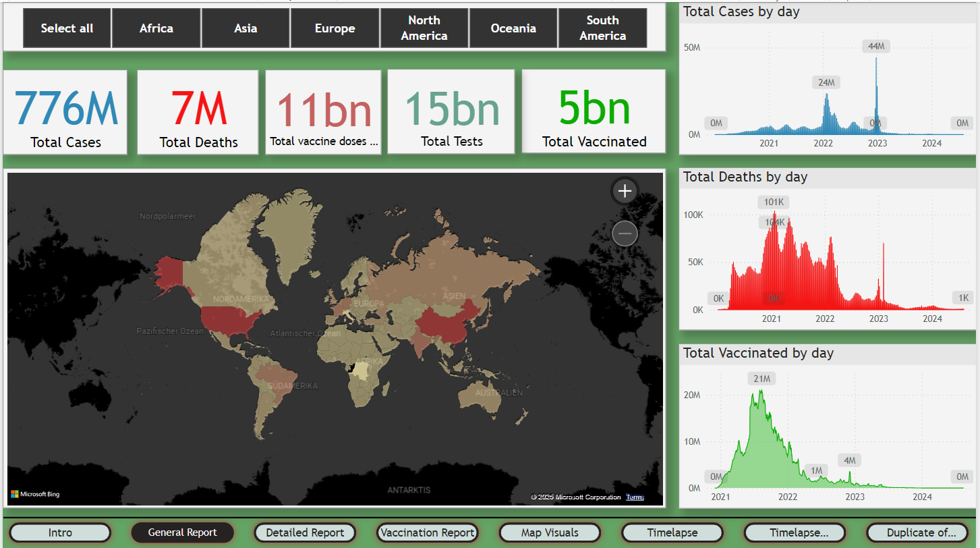Click the ANTARKTIS label on the map
980x548 pixels.
[409, 490]
